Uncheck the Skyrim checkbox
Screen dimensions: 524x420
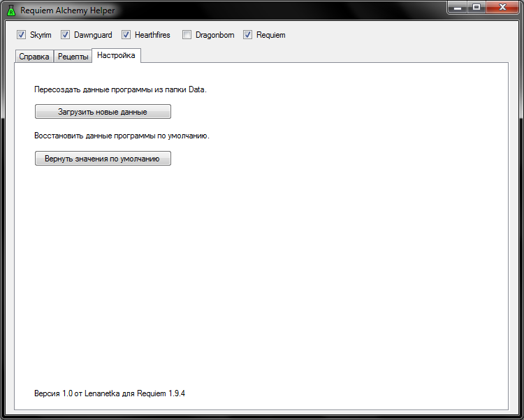tap(21, 35)
